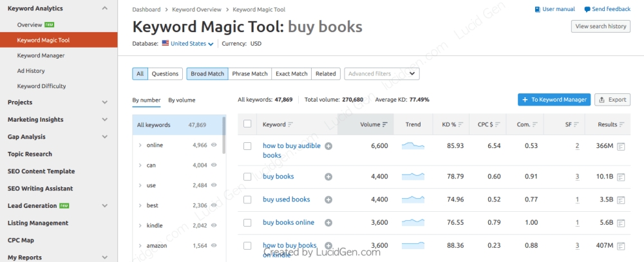Click the User manual book icon
Viewport: 644px width, 262px height.
point(538,10)
